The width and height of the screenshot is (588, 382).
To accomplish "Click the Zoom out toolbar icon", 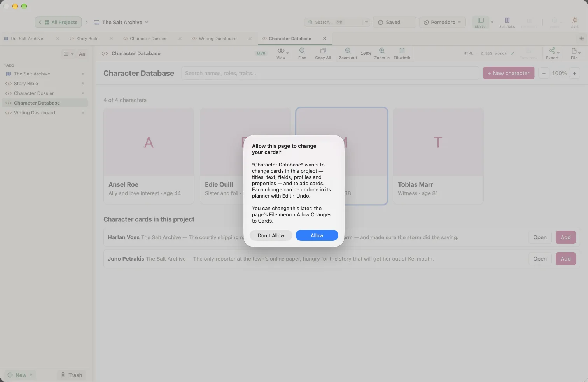I will 348,51.
